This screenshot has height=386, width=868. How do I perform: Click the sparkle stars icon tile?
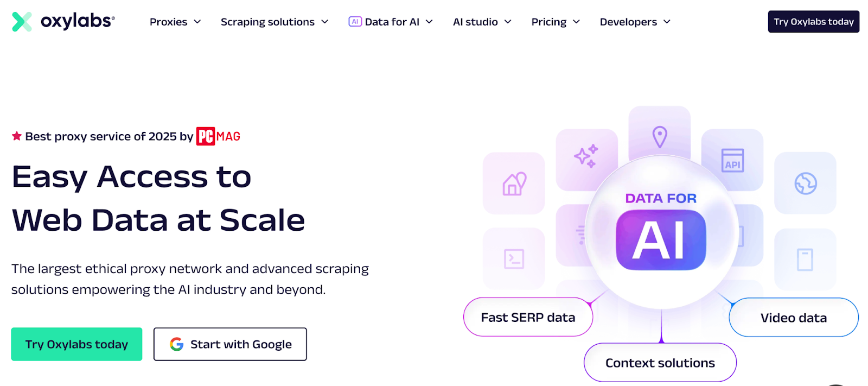tap(586, 157)
